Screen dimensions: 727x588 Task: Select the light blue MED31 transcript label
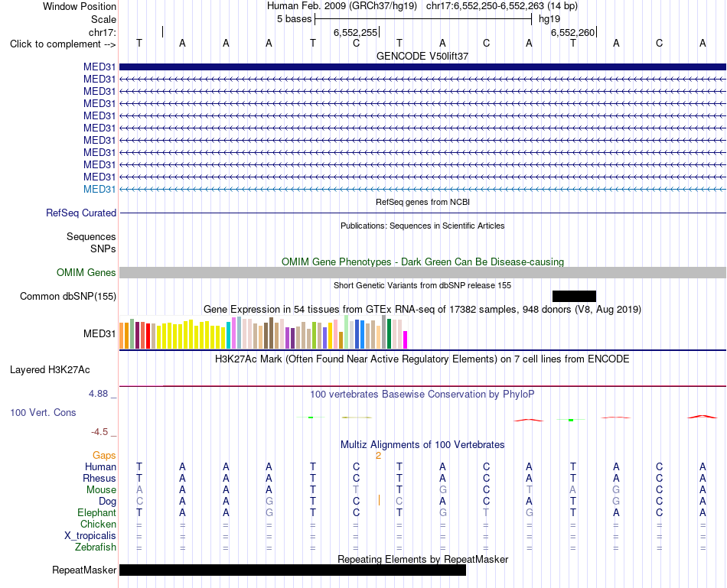tap(99, 189)
